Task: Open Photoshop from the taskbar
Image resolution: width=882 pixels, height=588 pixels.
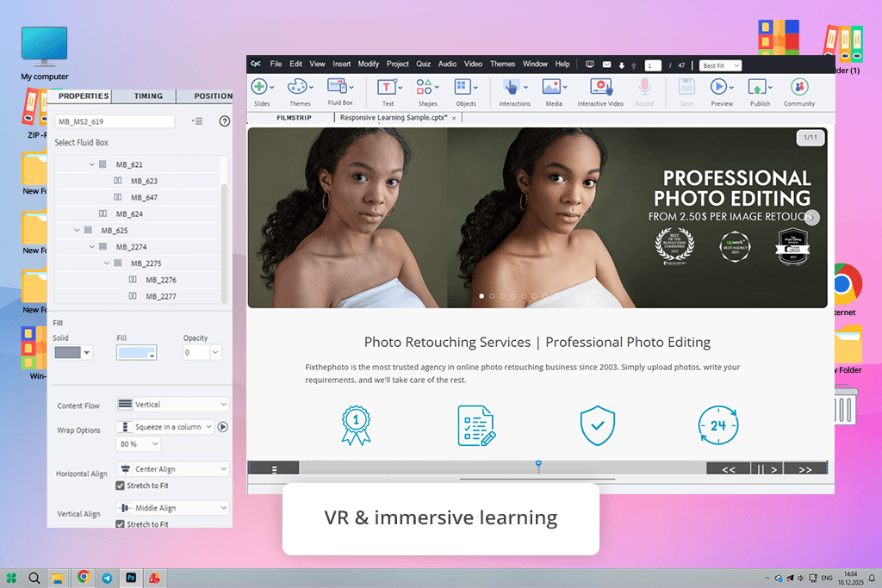Action: pos(131,578)
